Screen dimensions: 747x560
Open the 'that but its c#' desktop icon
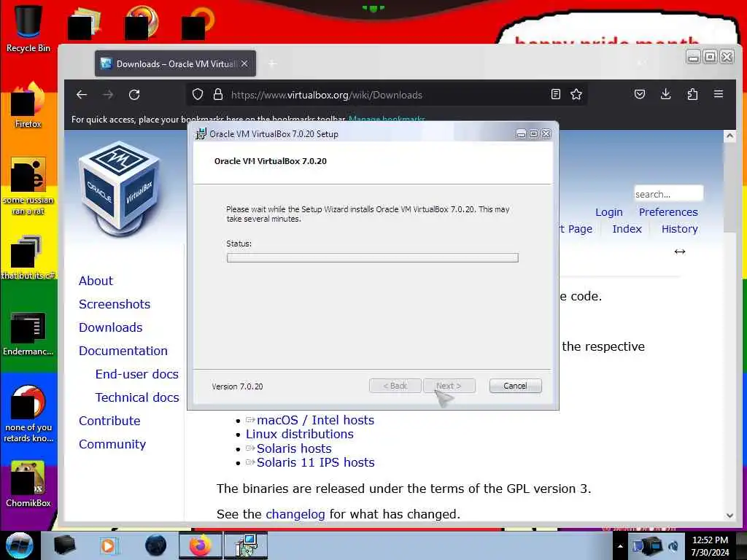tap(28, 257)
